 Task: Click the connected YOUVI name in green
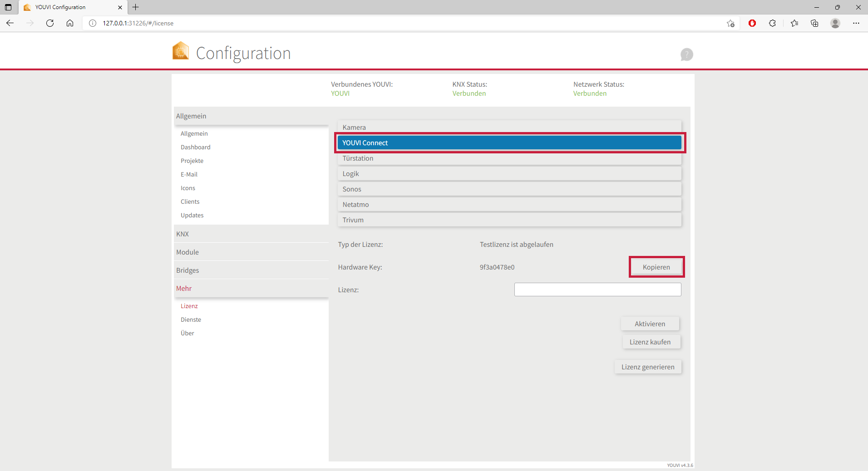[x=340, y=93]
